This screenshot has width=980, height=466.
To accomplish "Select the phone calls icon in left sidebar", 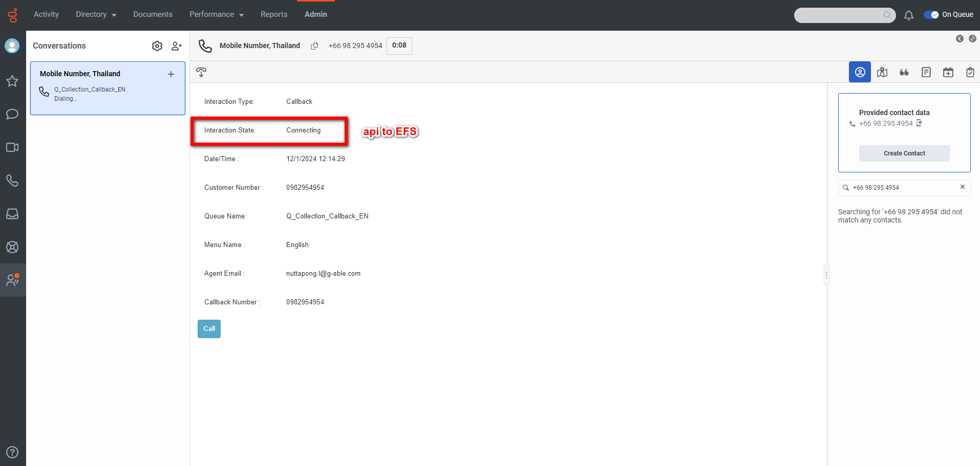I will point(12,180).
